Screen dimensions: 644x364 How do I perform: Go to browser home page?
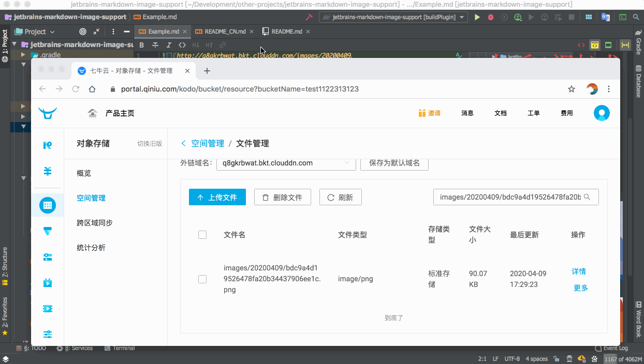click(92, 89)
